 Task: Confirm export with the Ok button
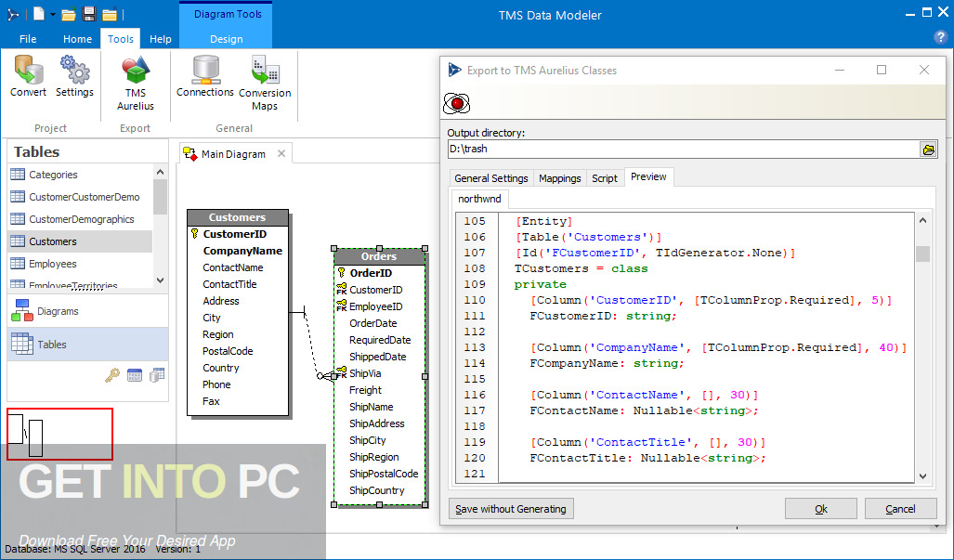coord(821,509)
